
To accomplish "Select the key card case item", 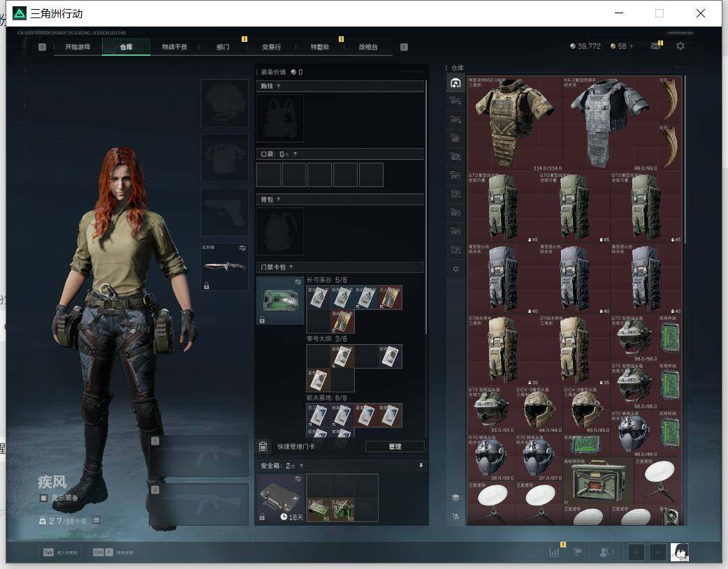I will pyautogui.click(x=280, y=300).
